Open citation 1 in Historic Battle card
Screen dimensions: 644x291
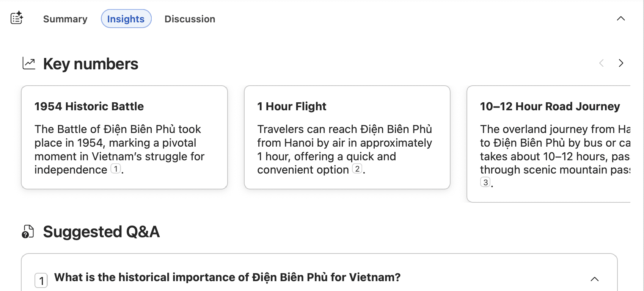(x=116, y=169)
